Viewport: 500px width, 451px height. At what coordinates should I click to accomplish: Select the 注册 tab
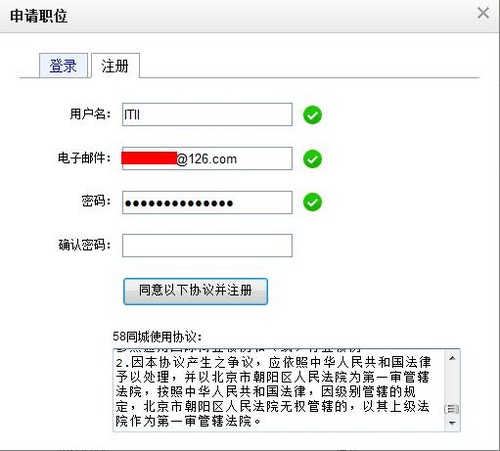point(115,65)
